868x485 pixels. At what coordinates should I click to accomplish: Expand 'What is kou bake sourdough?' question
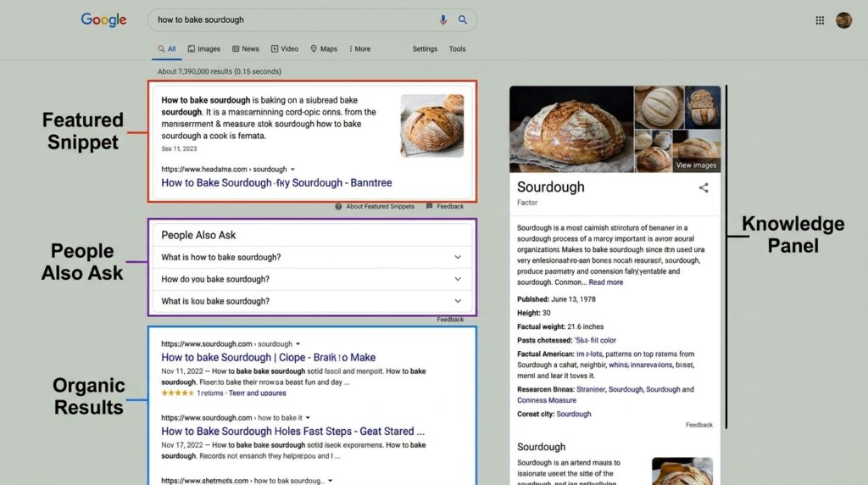click(x=312, y=301)
